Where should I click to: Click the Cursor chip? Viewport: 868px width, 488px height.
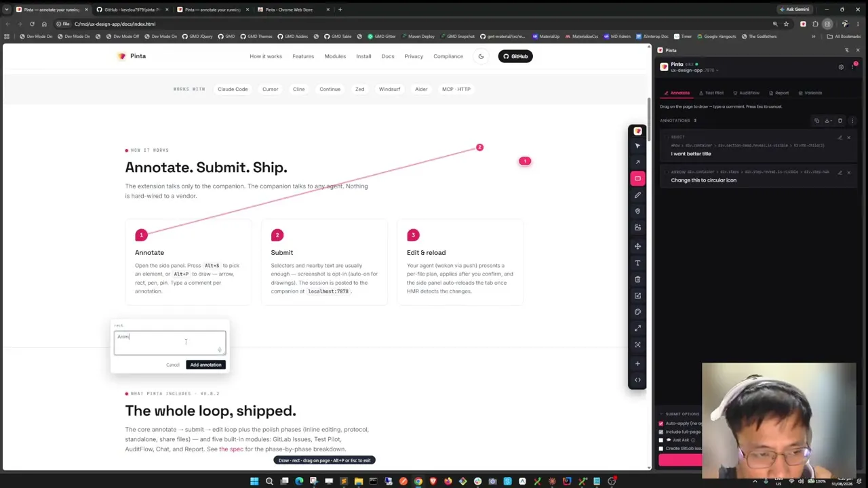(271, 89)
